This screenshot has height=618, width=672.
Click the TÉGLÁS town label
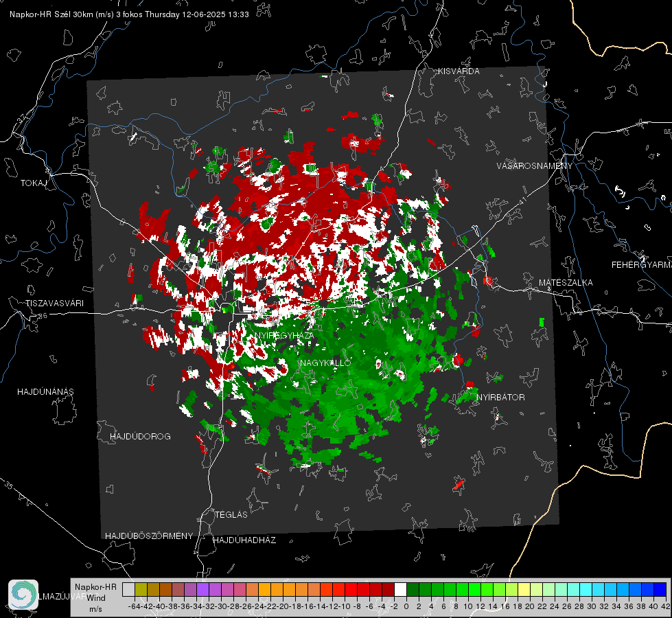tap(231, 514)
